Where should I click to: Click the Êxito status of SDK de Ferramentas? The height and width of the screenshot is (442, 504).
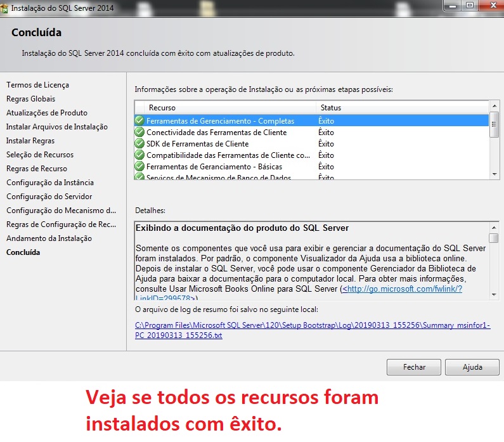click(326, 144)
